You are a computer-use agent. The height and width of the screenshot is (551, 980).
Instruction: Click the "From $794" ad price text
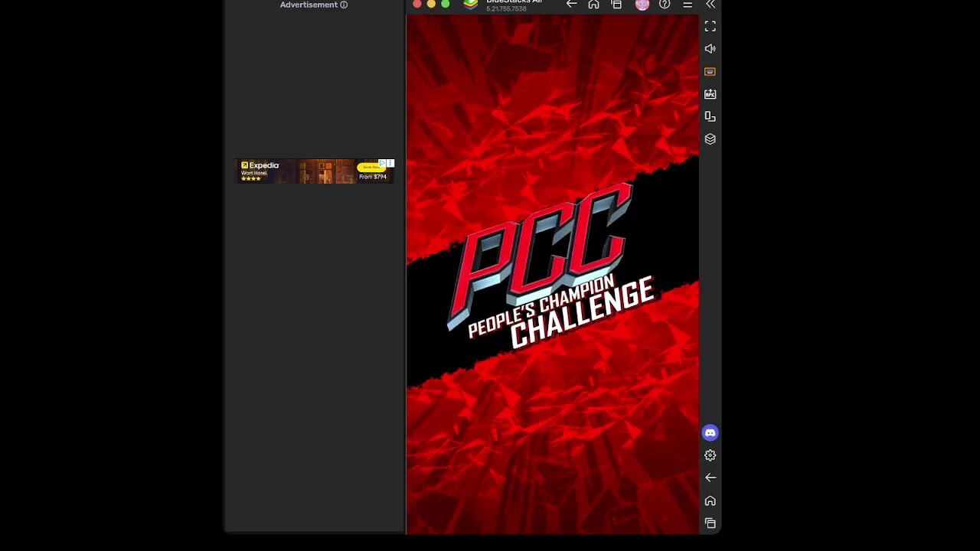pos(373,177)
